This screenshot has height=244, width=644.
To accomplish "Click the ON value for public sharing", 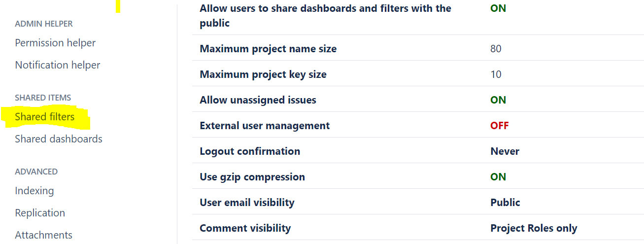I will 498,8.
